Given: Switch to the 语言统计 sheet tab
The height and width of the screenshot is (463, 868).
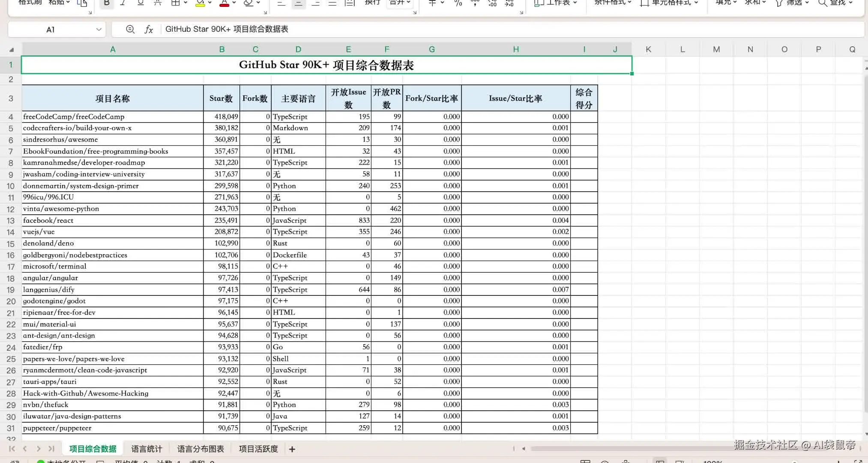Looking at the screenshot, I should 147,449.
